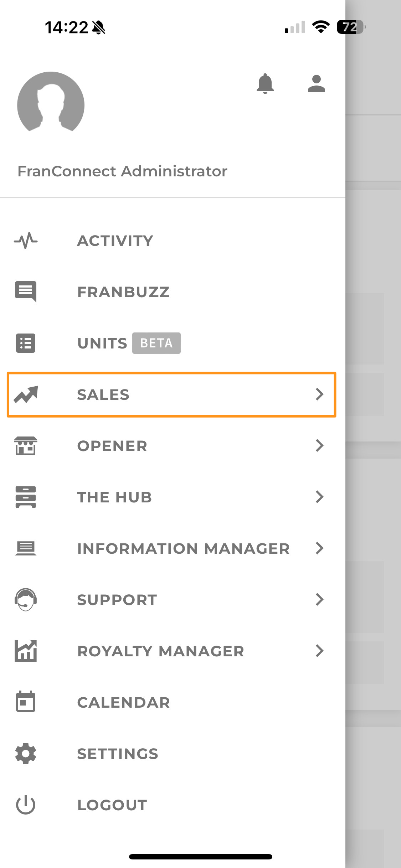
Task: Tap the Logout power icon
Action: 26,805
